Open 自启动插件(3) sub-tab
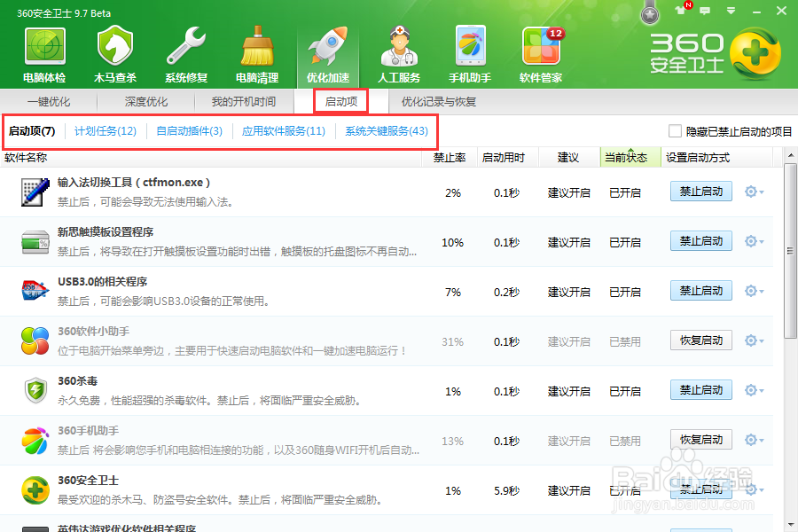This screenshot has width=798, height=532. (x=190, y=131)
